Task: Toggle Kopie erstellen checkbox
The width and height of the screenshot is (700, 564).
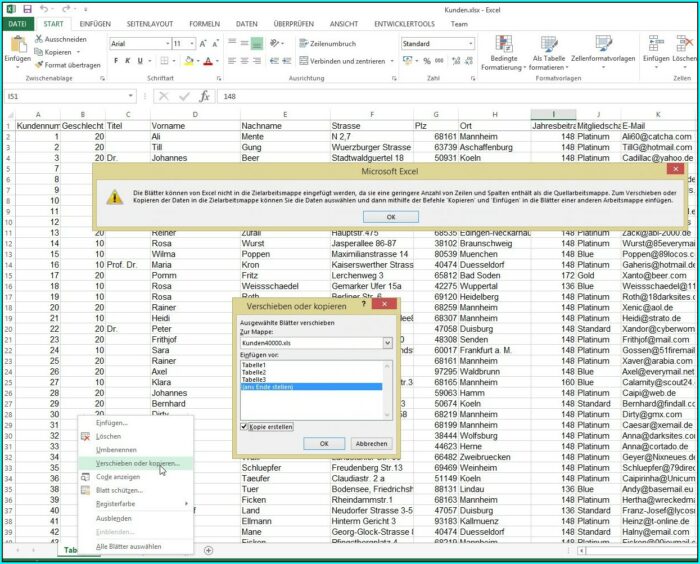Action: coord(244,426)
